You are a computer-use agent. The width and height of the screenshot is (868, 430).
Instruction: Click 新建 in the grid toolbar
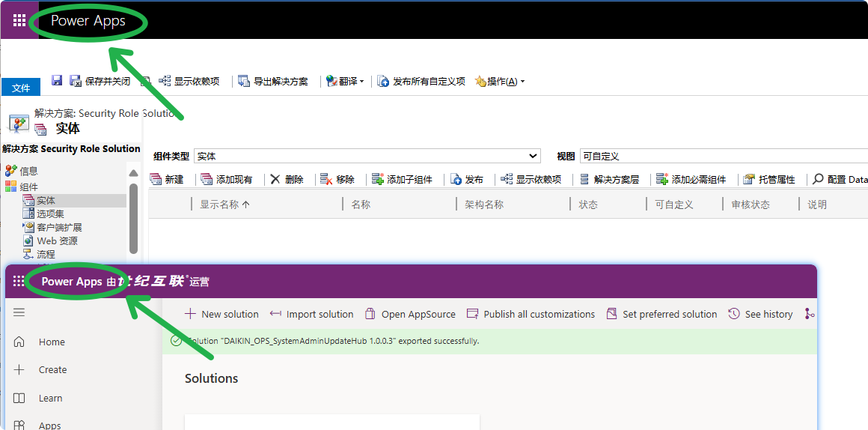[167, 180]
